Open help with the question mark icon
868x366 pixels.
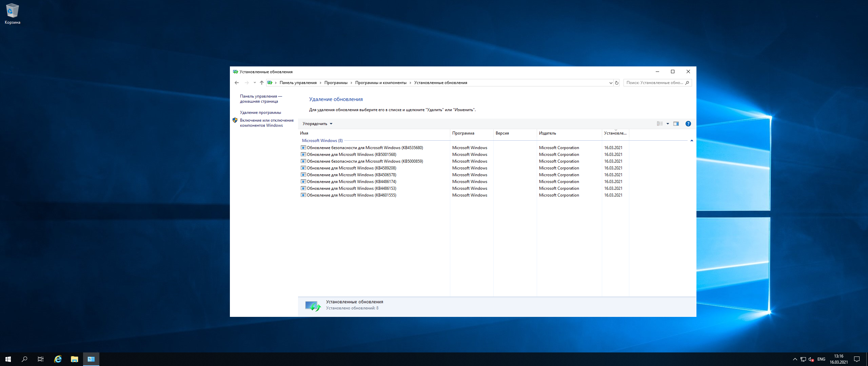pyautogui.click(x=688, y=124)
